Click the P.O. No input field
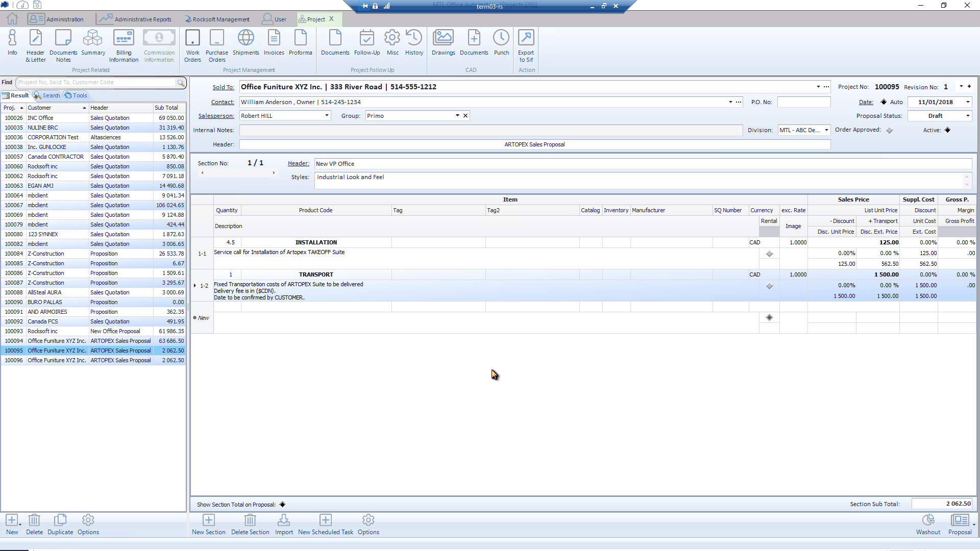This screenshot has height=551, width=980. click(803, 102)
